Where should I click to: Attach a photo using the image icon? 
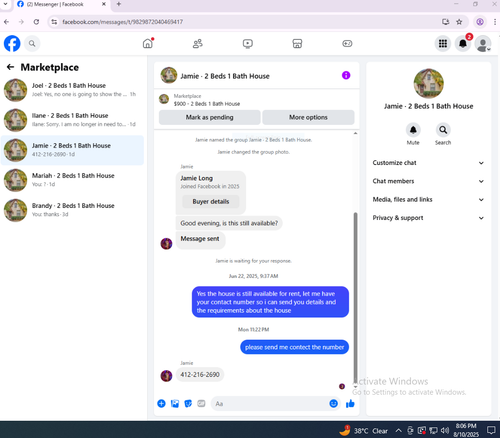175,404
